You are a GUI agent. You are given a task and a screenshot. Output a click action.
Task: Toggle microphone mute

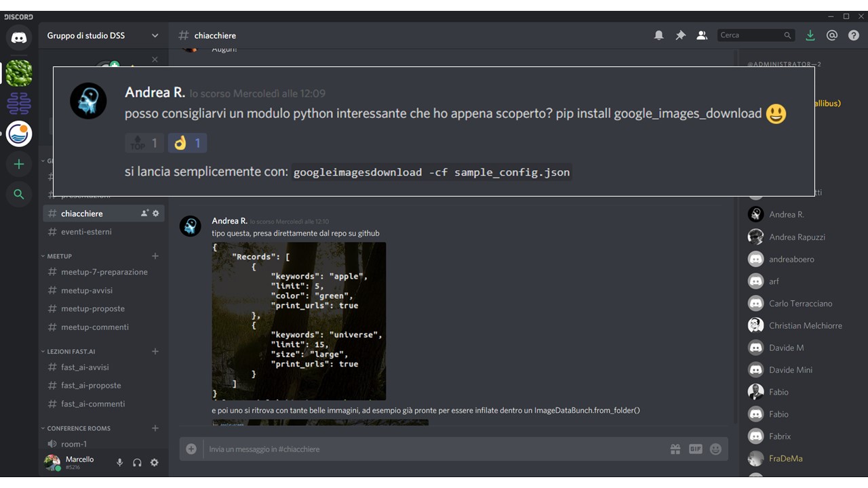coord(119,462)
